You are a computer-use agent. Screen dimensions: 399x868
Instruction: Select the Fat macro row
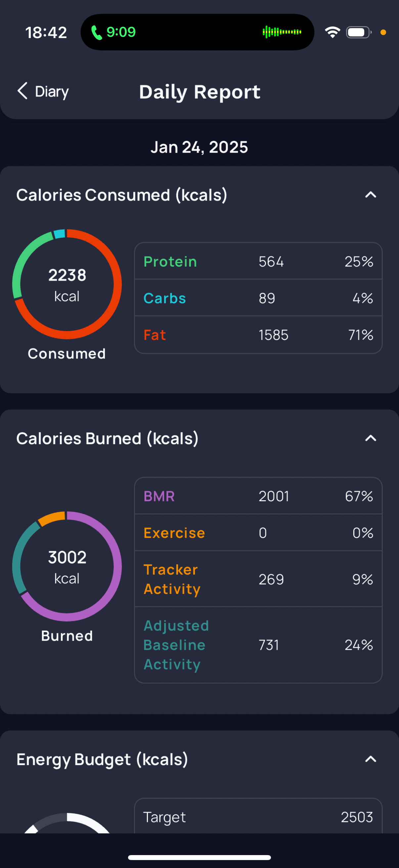tap(258, 335)
